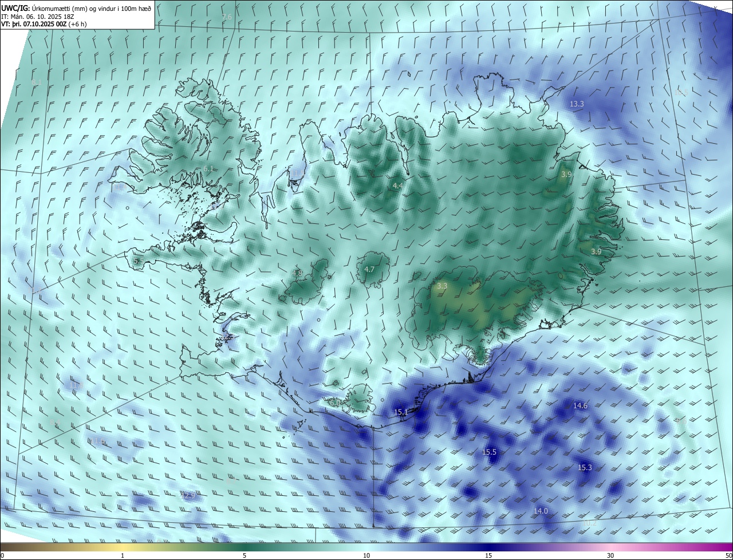The height and width of the screenshot is (560, 733).
Task: Click the '5' tick on the colour scale
Action: point(245,555)
